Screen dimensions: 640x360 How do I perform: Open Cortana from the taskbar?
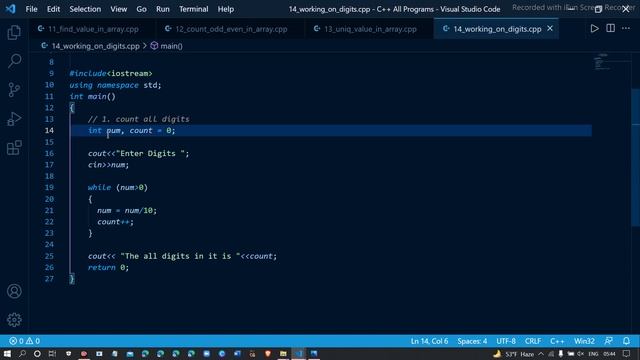(37, 354)
